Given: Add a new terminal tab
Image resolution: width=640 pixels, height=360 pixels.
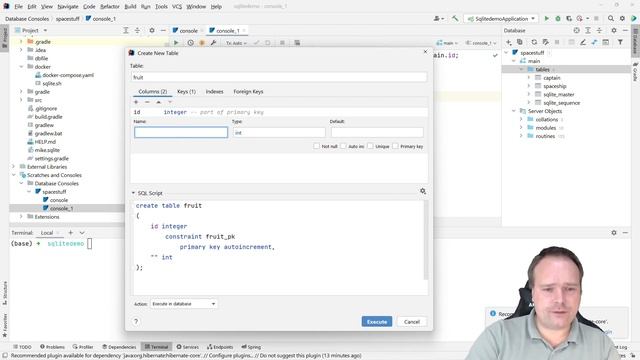Looking at the screenshot, I should tap(71, 232).
